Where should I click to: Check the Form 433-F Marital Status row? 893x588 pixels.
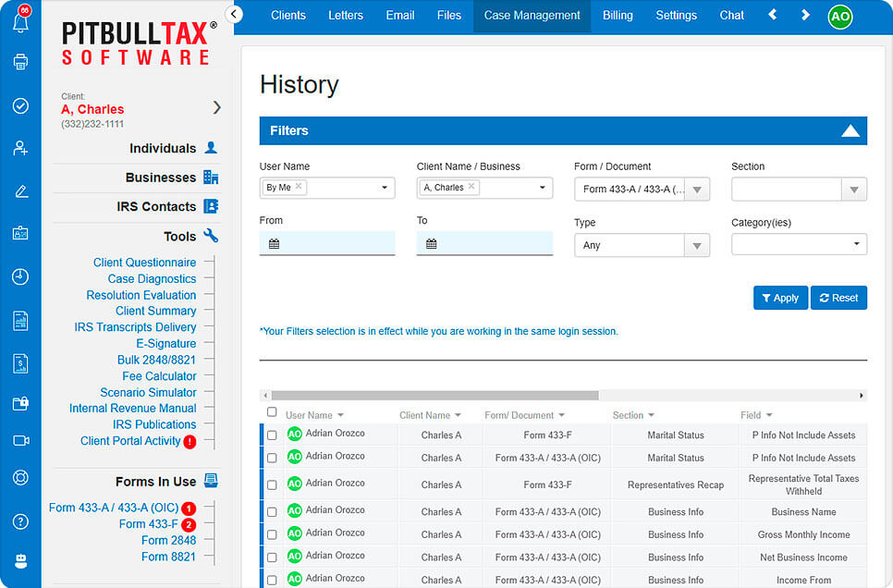[272, 435]
